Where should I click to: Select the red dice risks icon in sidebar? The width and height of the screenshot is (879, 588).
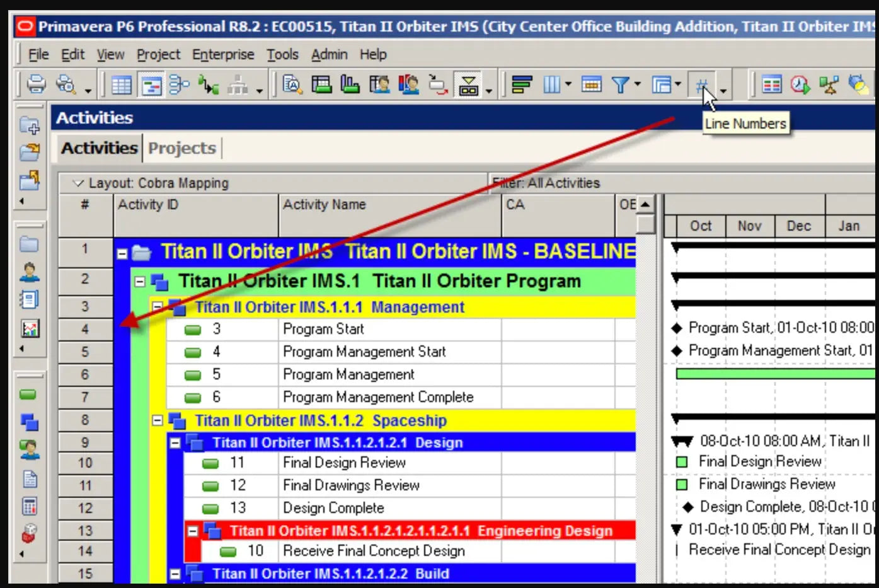[30, 531]
